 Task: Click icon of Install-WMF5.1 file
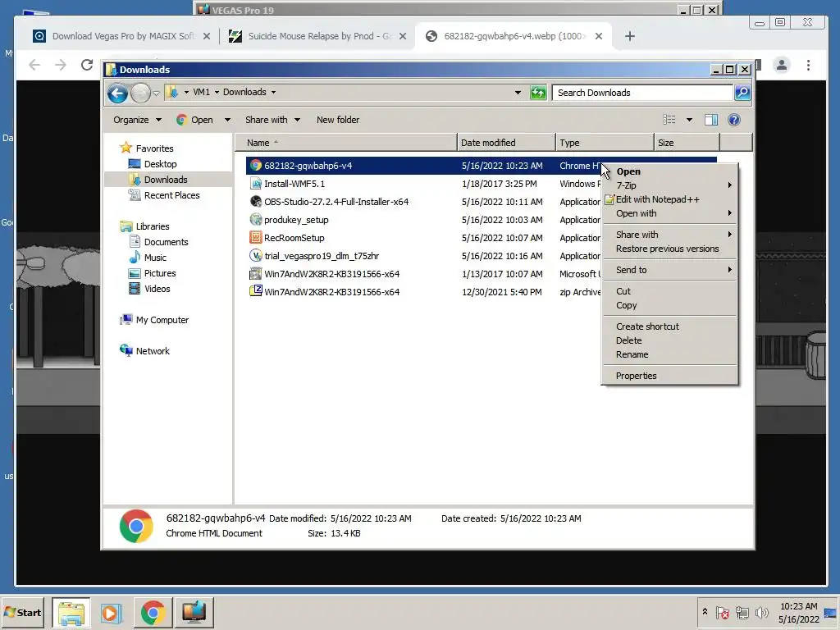[x=256, y=184]
